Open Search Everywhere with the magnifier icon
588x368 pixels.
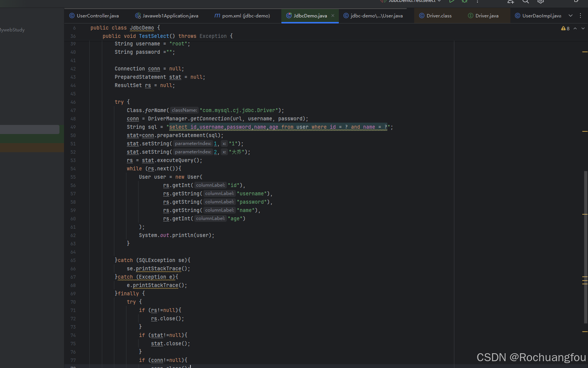point(526,2)
